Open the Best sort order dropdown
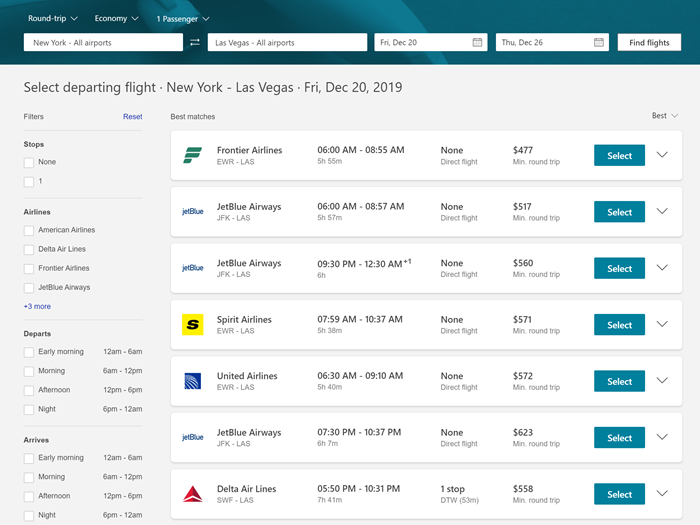Screen dimensions: 700x525 point(664,116)
